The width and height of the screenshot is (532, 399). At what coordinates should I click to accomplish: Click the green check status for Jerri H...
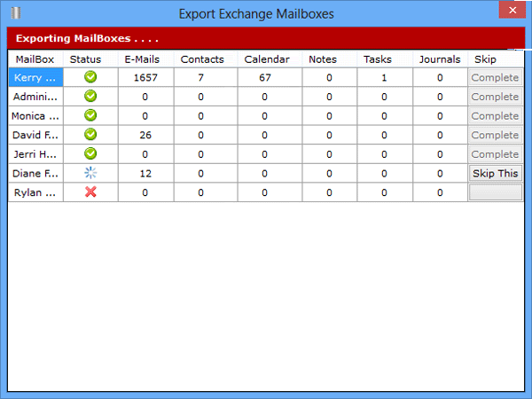pos(90,154)
